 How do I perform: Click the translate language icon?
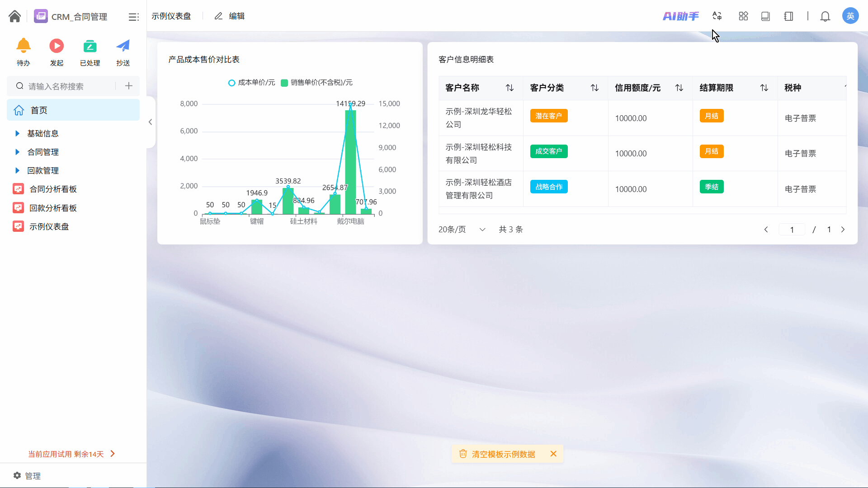[x=717, y=16]
